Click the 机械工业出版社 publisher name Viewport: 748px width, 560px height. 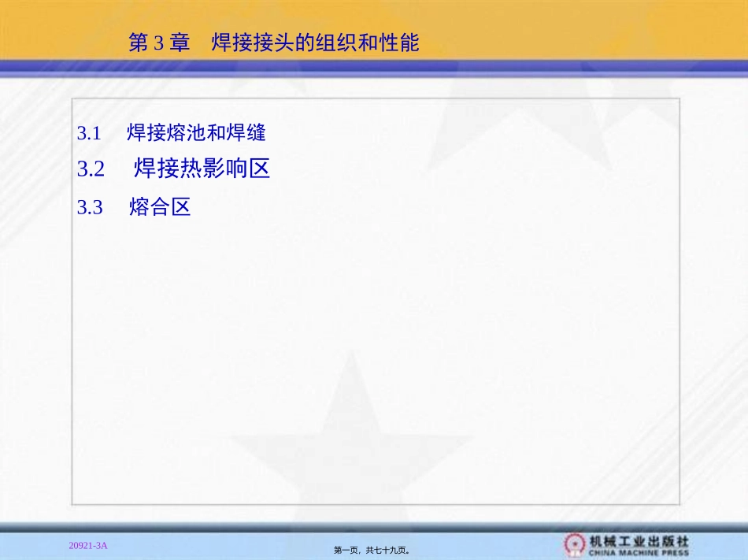coord(639,541)
